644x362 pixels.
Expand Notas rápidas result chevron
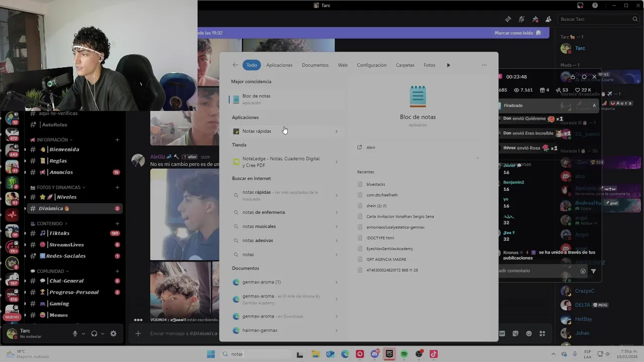[337, 131]
